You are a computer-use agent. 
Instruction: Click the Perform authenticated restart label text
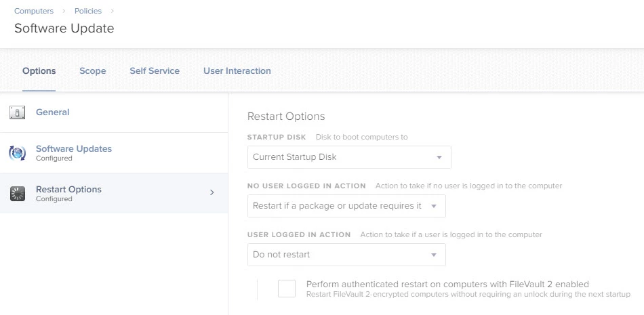(447, 285)
